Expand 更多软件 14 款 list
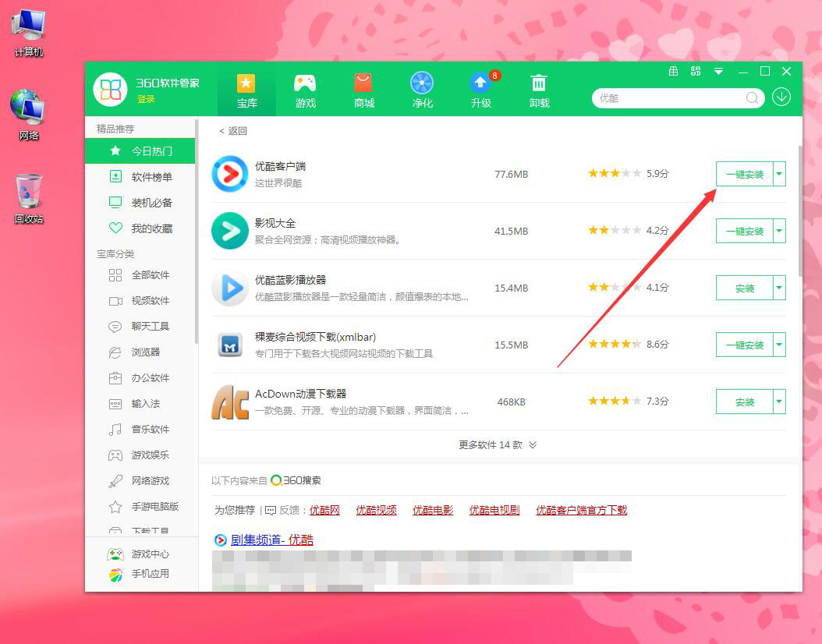Viewport: 822px width, 644px height. point(498,445)
